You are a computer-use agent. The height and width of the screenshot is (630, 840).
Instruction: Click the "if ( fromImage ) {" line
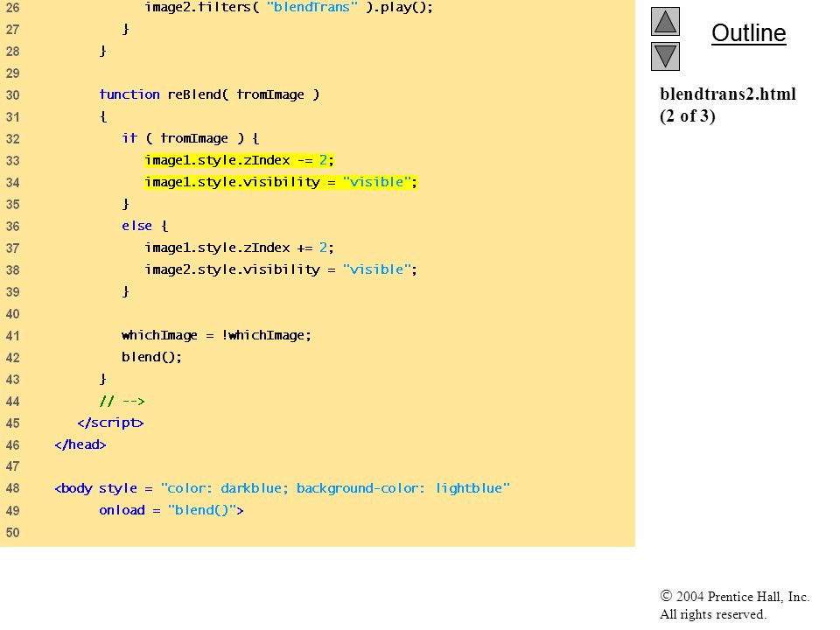click(x=191, y=138)
